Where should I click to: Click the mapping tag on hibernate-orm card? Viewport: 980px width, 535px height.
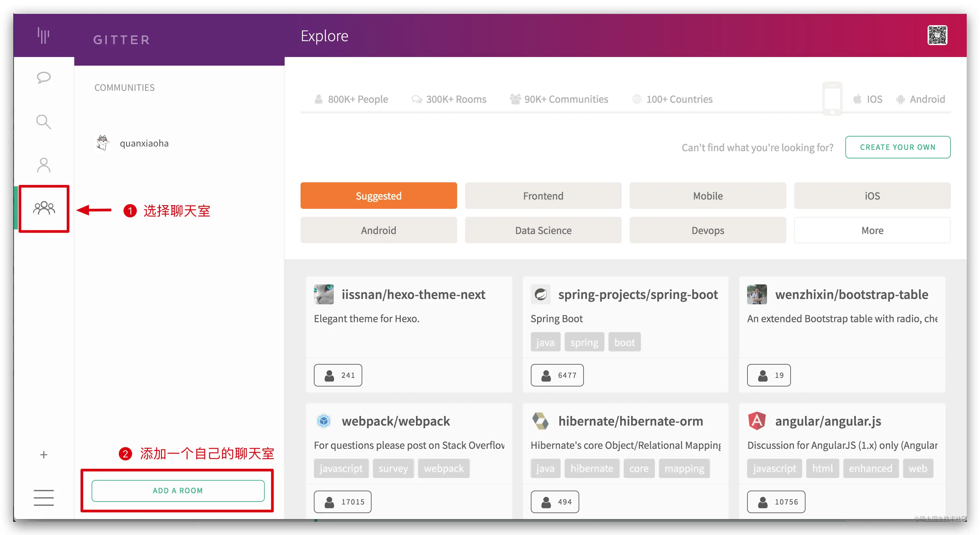(684, 468)
